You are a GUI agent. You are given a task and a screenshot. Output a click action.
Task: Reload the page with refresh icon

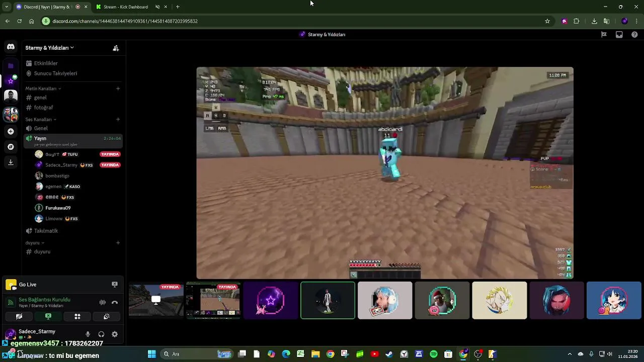click(19, 21)
